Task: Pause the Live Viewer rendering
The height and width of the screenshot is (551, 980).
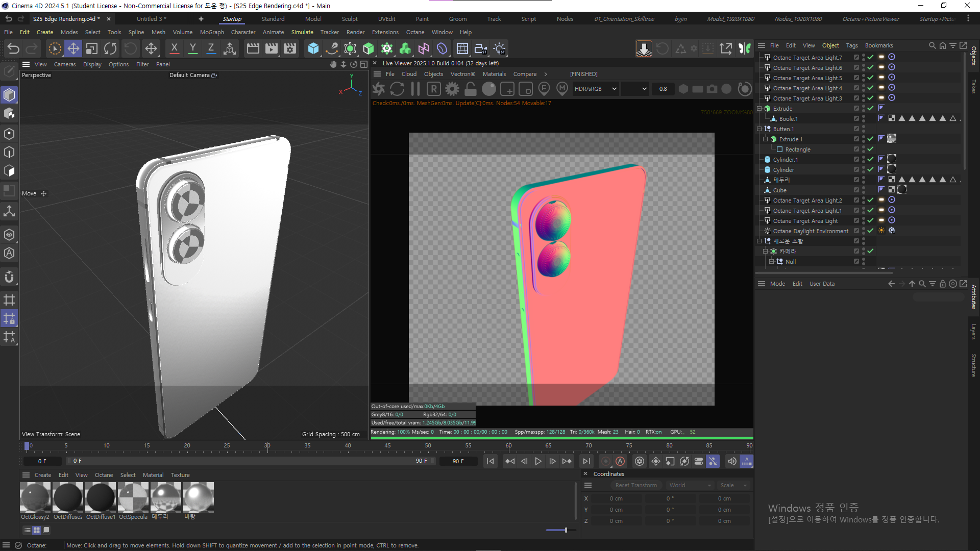Action: [x=415, y=89]
